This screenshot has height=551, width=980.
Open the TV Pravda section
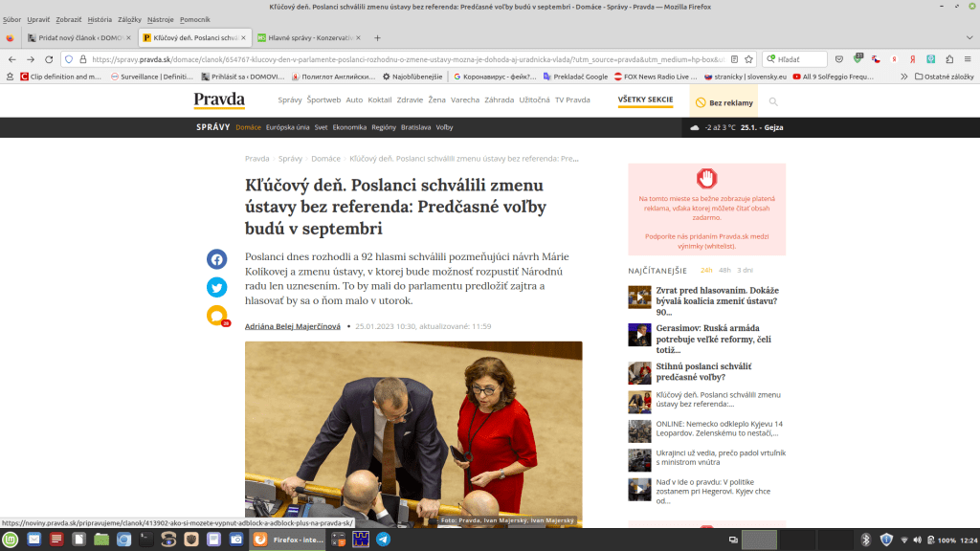tap(572, 99)
